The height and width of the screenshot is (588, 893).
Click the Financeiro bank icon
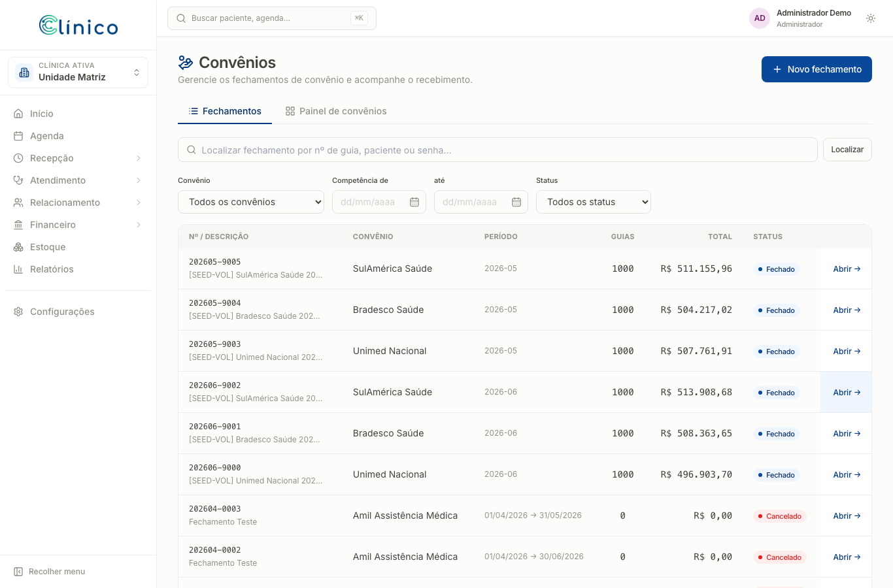(18, 225)
